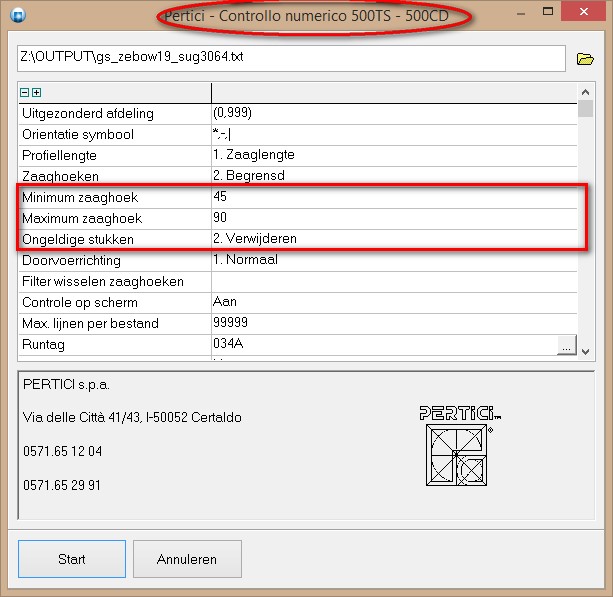Close the Pertici dialog window
613x597 pixels.
point(584,12)
